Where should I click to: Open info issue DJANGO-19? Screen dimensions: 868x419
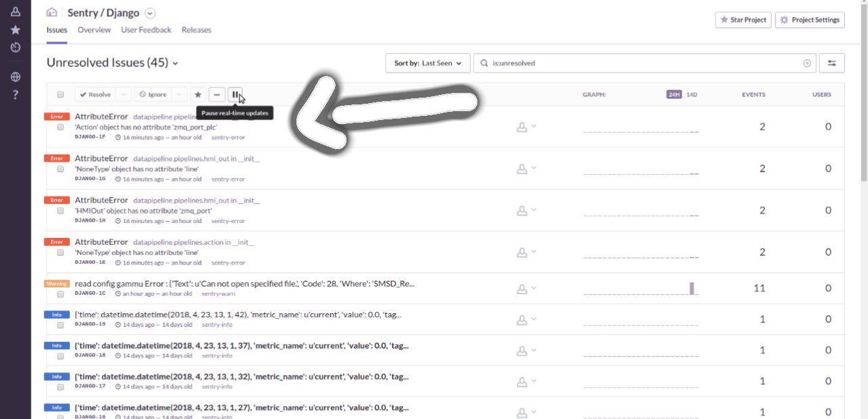point(237,315)
